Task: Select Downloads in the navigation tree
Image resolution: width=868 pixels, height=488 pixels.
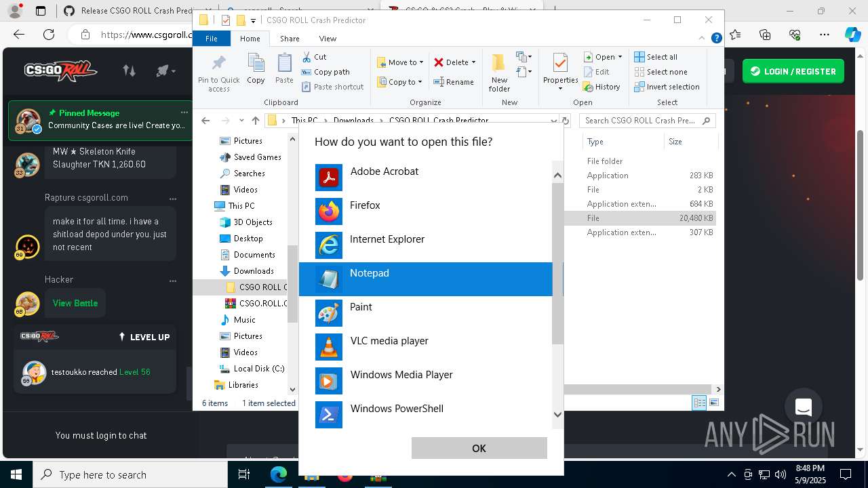Action: 247,271
